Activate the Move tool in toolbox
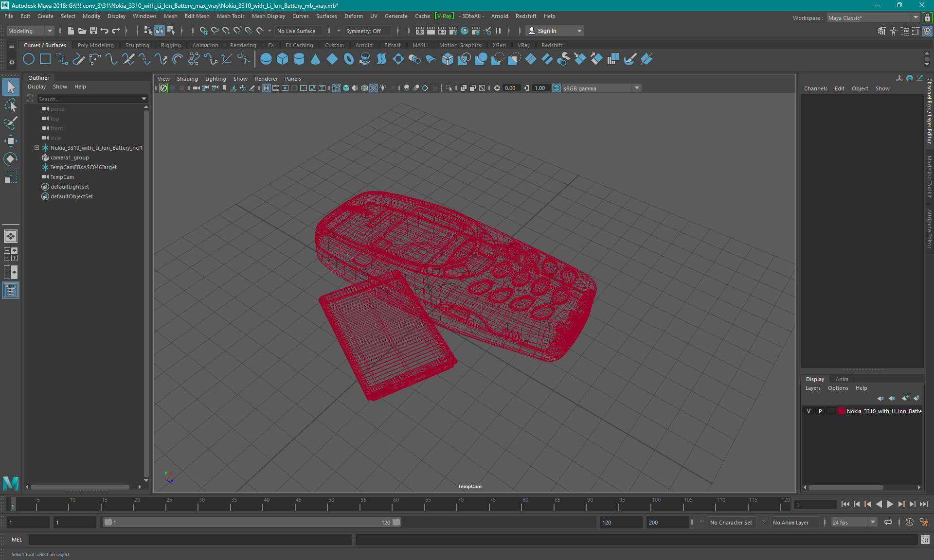 (11, 141)
